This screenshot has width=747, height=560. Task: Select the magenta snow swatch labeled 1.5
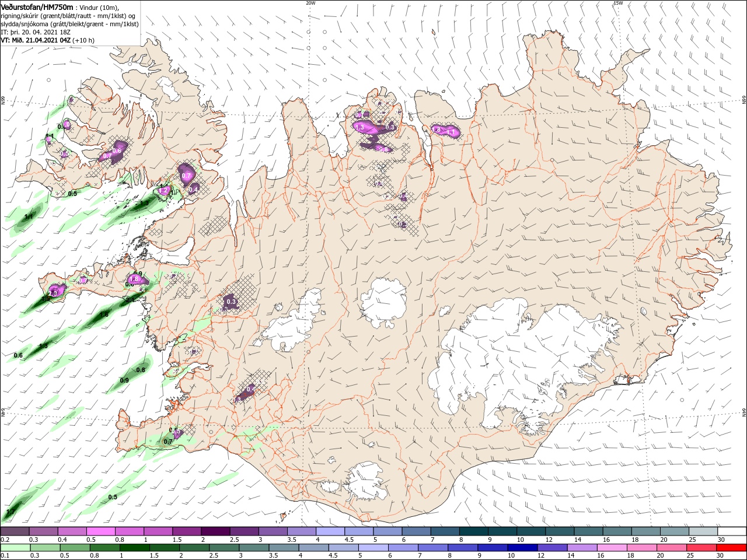[x=186, y=531]
